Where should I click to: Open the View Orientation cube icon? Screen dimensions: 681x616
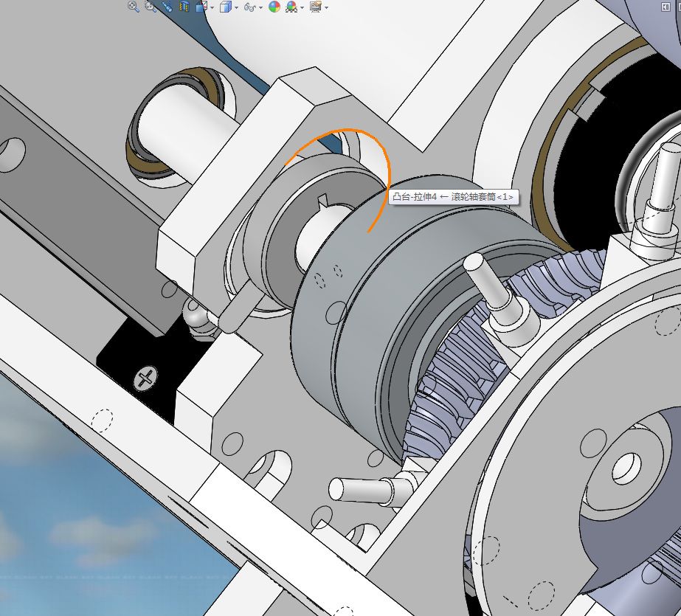(x=201, y=7)
